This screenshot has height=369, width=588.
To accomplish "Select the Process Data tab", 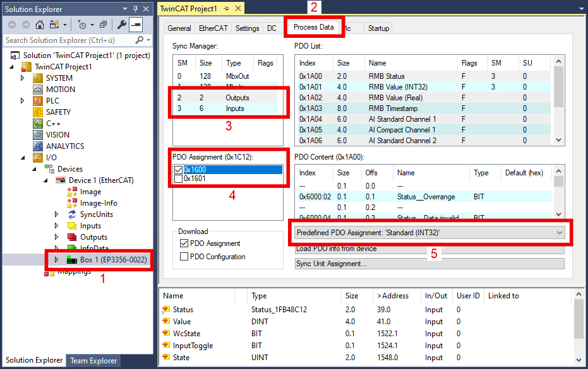I will pos(313,27).
